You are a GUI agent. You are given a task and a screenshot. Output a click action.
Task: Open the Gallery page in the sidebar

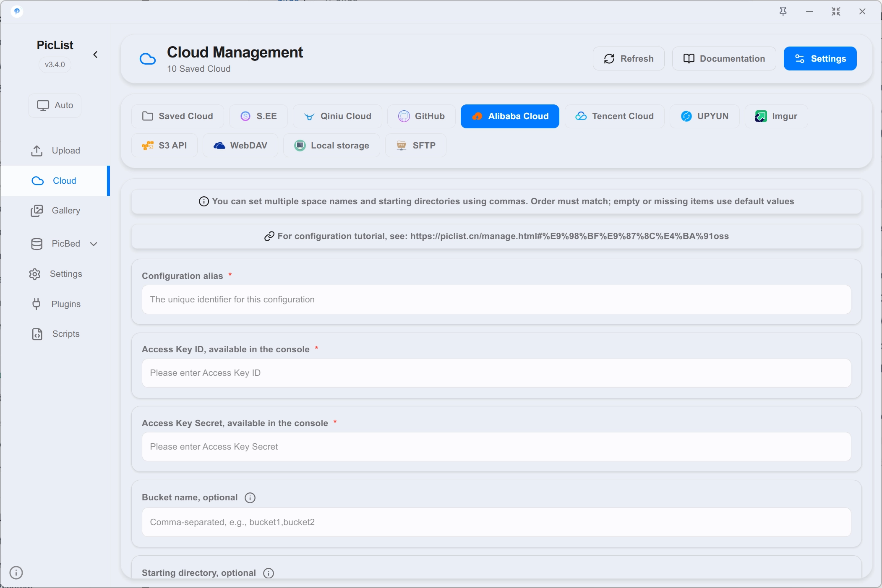56,211
